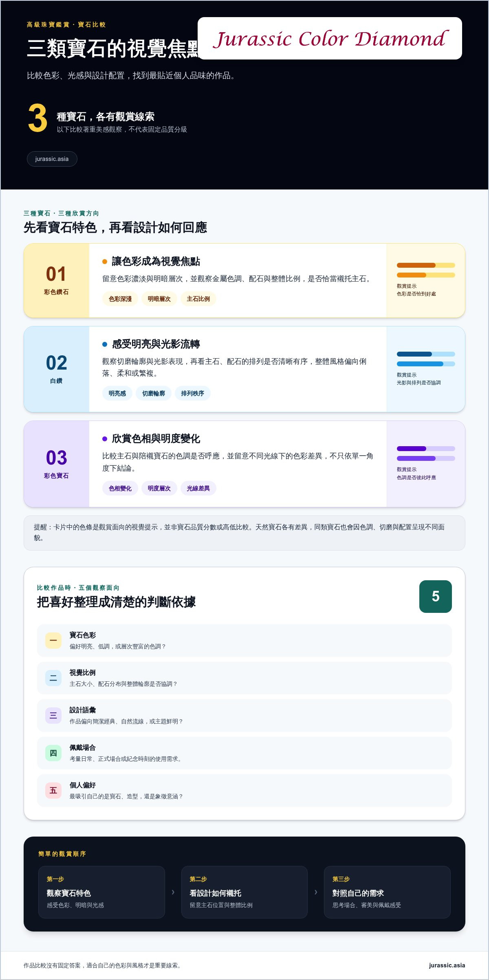Click the arrow after 第二步 card
The image size is (489, 980).
[316, 892]
